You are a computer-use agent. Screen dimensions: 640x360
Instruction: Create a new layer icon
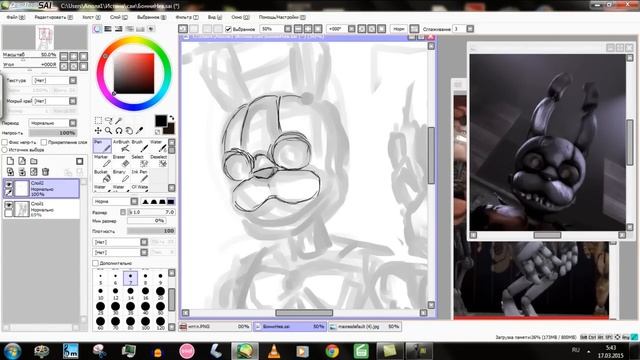coord(10,161)
